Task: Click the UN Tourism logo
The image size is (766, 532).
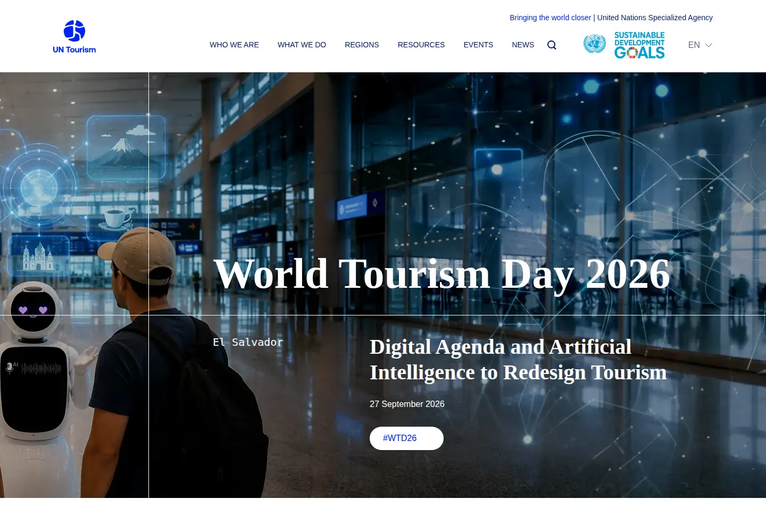Action: point(74,37)
